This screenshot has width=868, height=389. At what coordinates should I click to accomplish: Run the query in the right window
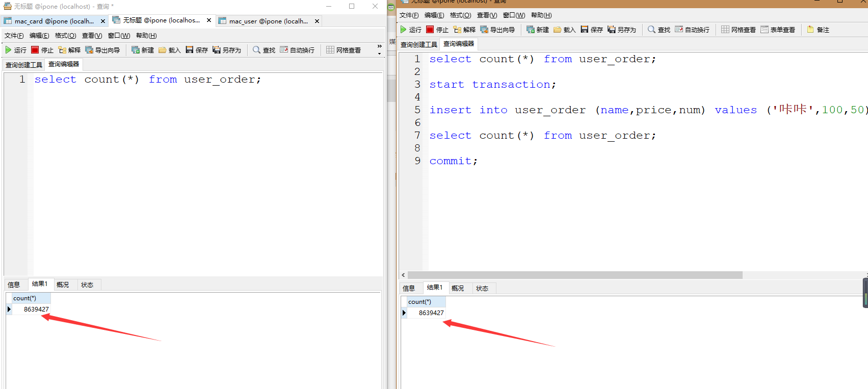pos(411,30)
